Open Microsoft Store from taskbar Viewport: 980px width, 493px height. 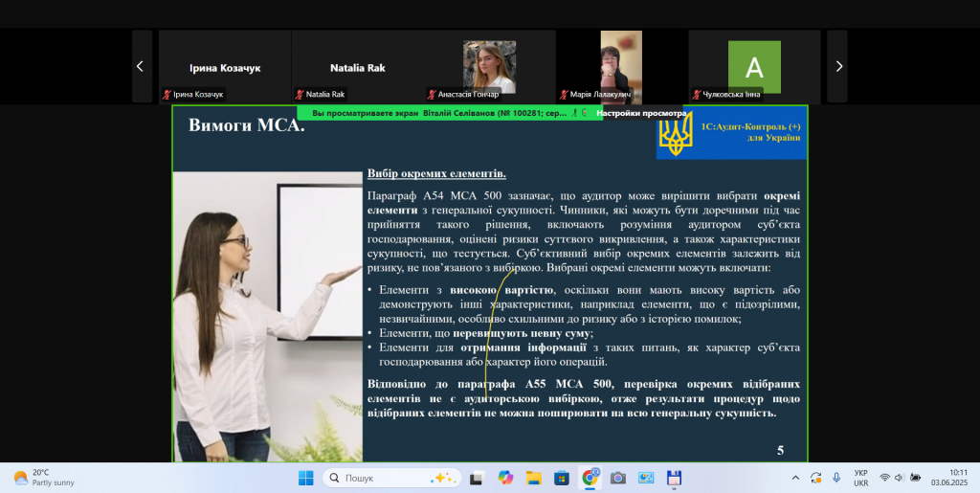(561, 478)
